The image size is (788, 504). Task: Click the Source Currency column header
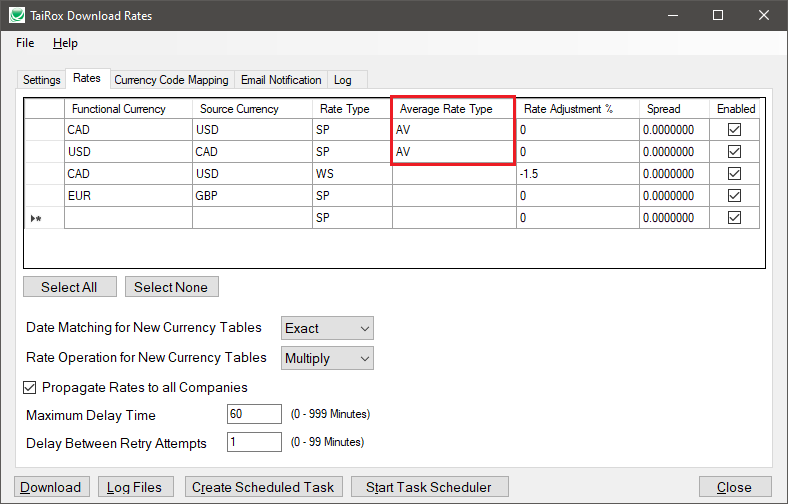252,109
